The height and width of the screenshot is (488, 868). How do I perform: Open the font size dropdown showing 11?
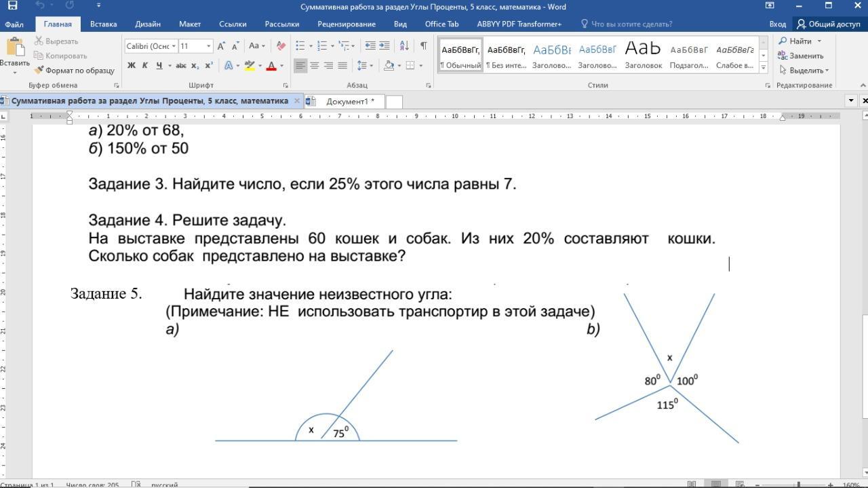pos(208,46)
